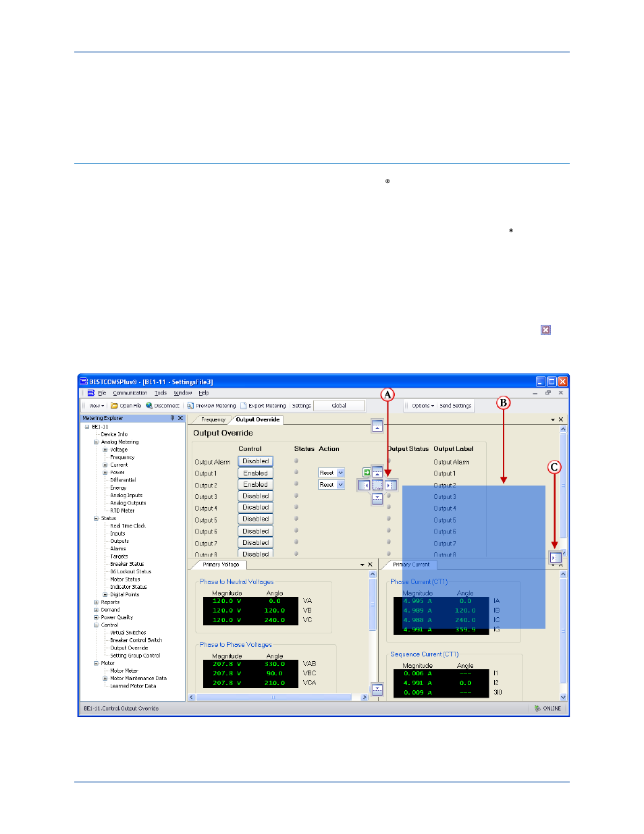Close the Output Override document pane

pos(561,419)
